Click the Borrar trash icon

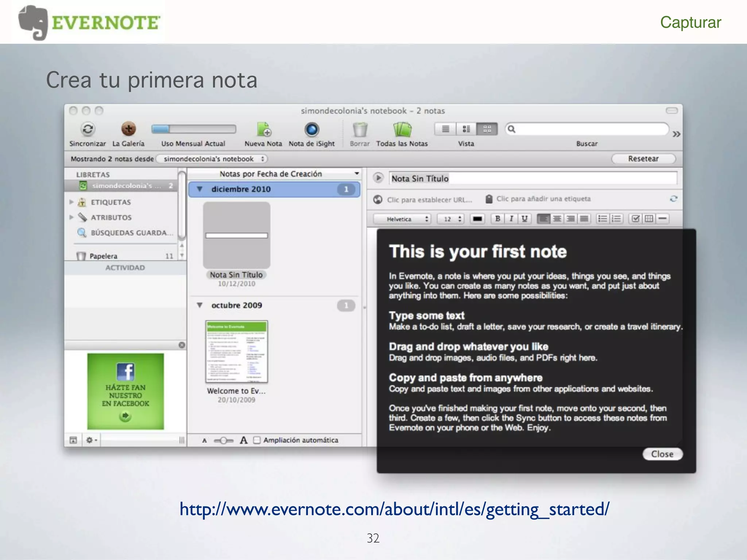pos(360,129)
